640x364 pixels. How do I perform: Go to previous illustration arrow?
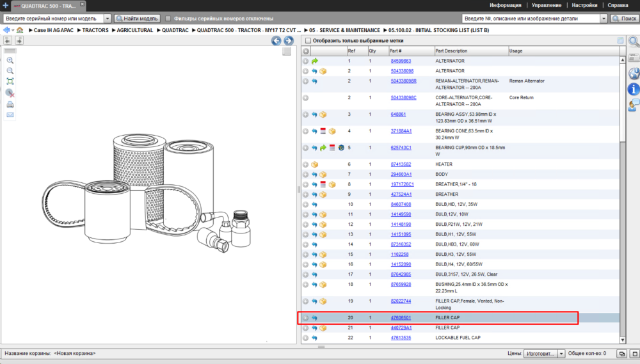tap(276, 40)
